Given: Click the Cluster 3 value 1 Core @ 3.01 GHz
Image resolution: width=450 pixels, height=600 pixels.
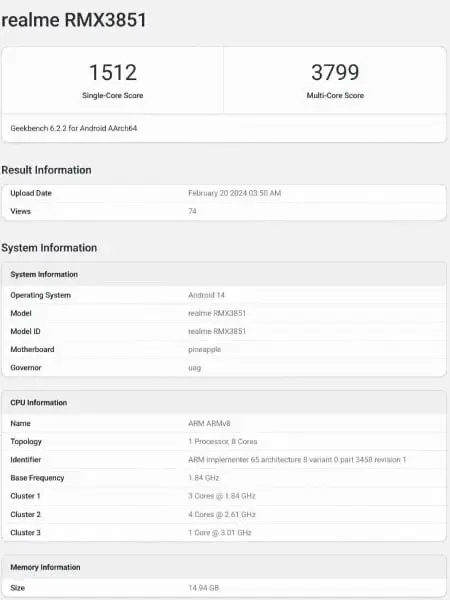Looking at the screenshot, I should 220,532.
